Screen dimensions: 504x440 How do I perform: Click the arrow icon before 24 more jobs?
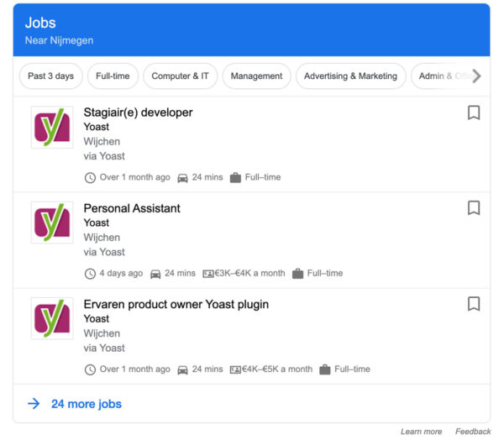34,404
